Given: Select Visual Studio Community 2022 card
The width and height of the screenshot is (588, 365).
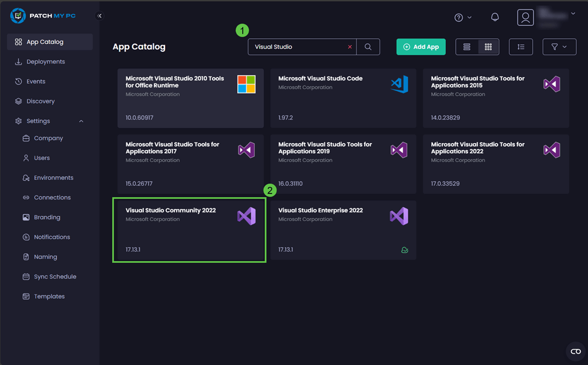Looking at the screenshot, I should (190, 230).
